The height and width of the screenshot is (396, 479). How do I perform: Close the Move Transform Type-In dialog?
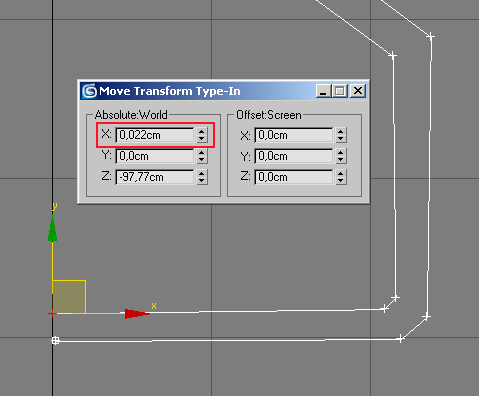pos(358,91)
